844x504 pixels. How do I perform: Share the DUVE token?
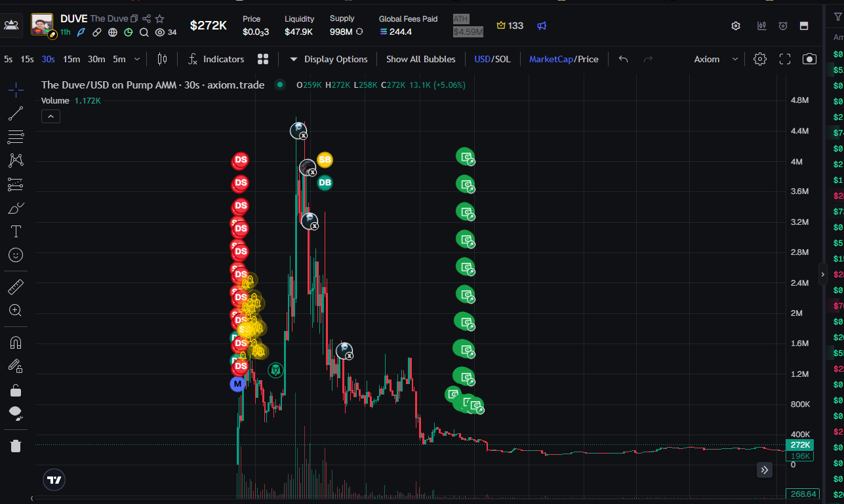[146, 19]
